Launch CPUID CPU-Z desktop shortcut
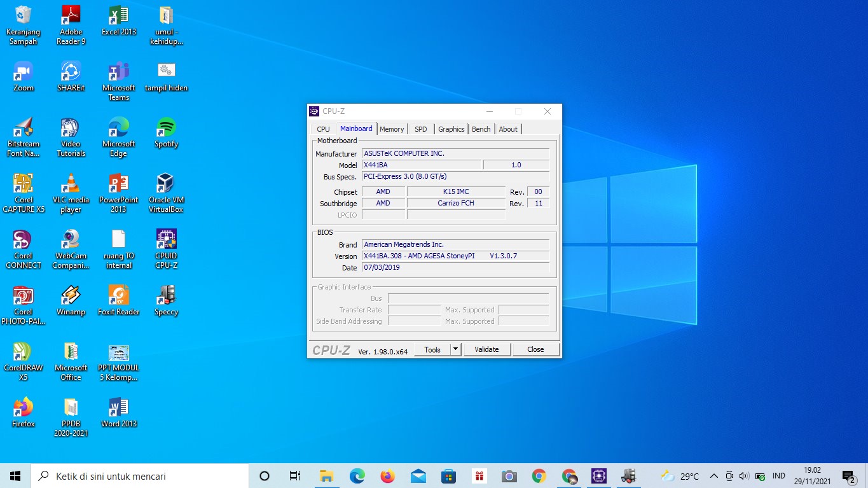The width and height of the screenshot is (868, 488). pyautogui.click(x=166, y=249)
